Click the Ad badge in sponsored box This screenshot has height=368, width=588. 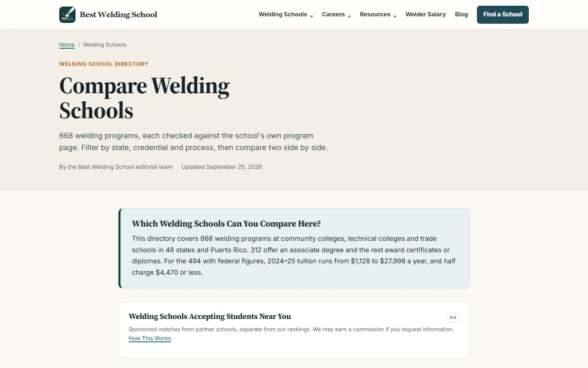(453, 318)
